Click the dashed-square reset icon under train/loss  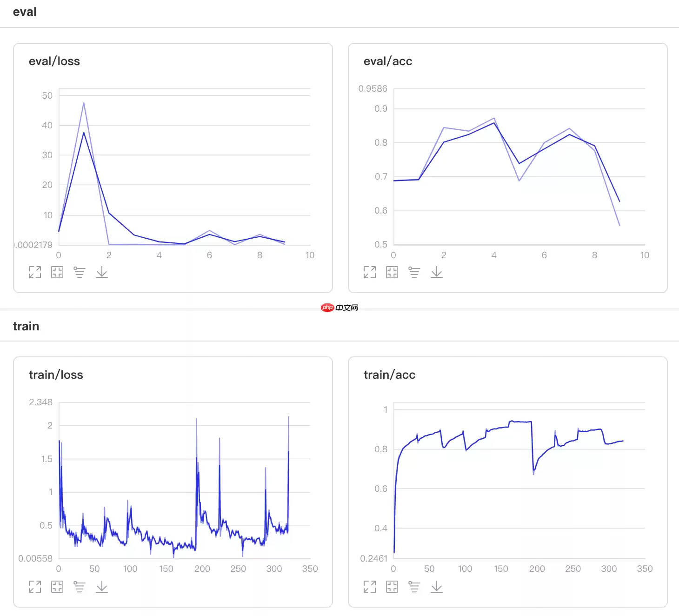click(57, 587)
